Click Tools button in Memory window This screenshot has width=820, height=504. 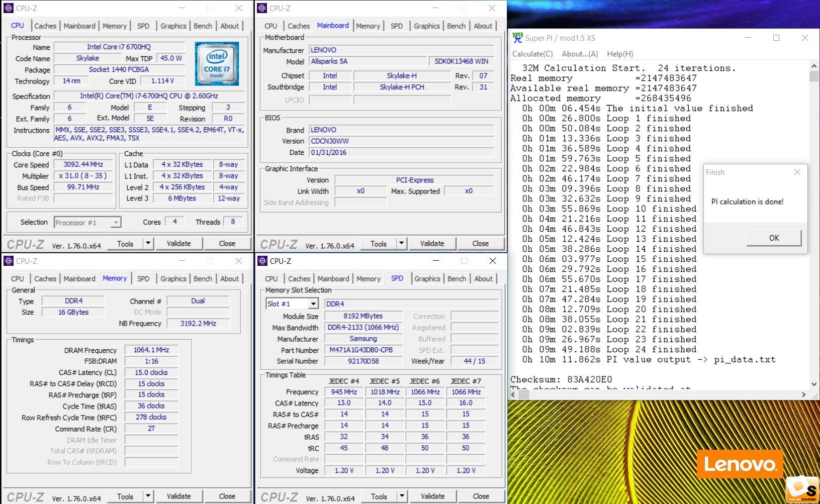(x=125, y=496)
